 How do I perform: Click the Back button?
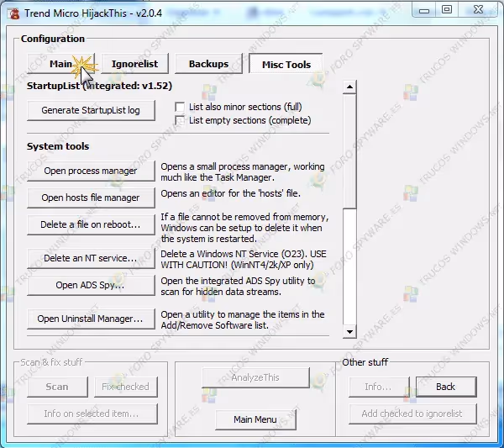point(446,387)
